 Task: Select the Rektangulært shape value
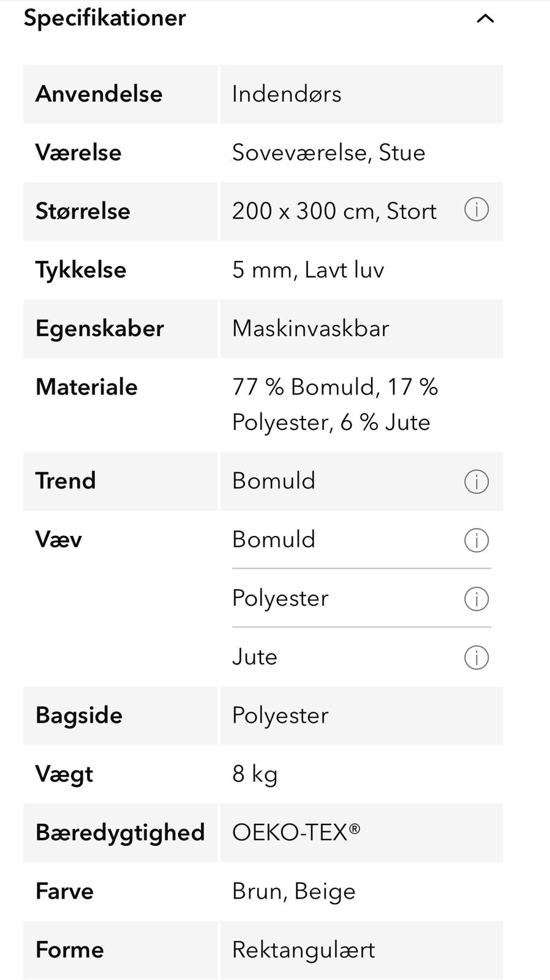point(303,950)
